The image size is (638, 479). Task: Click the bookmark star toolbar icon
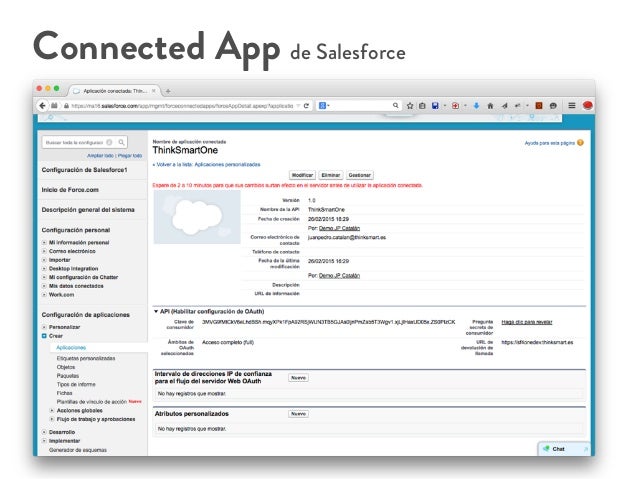(x=410, y=104)
